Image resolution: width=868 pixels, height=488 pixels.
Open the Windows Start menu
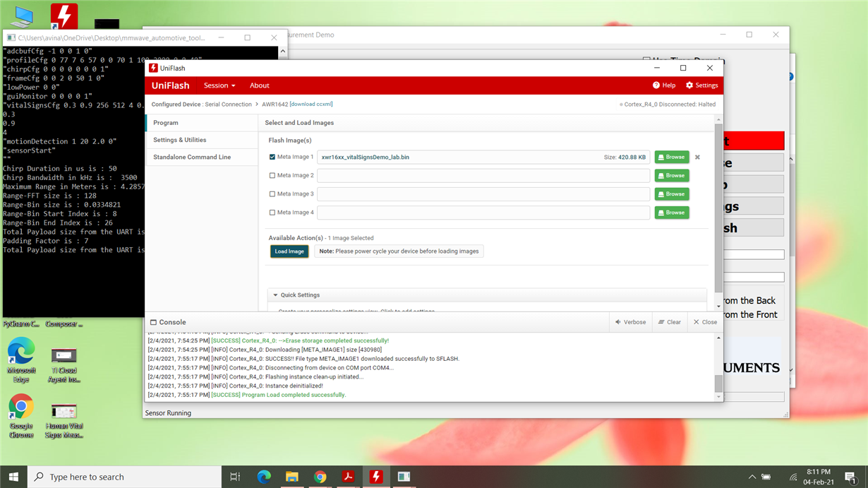pos(13,477)
